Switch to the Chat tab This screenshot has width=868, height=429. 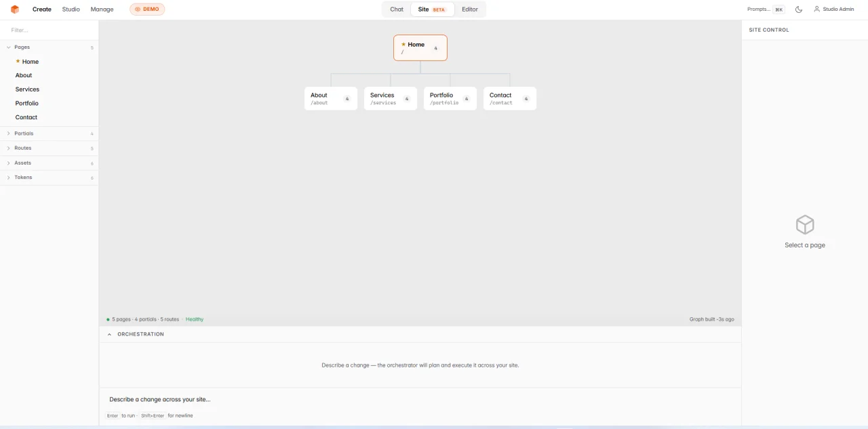[x=397, y=9]
